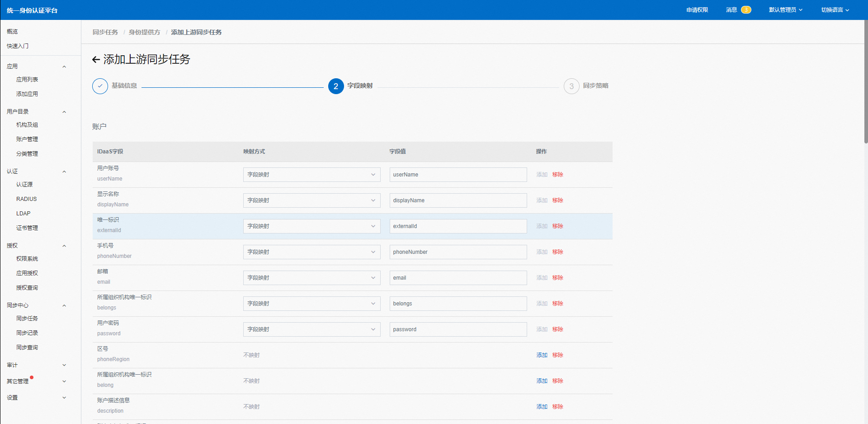Screen dimensions: 868x424
Task: Click the step 2 字段映射 circle
Action: (x=336, y=86)
